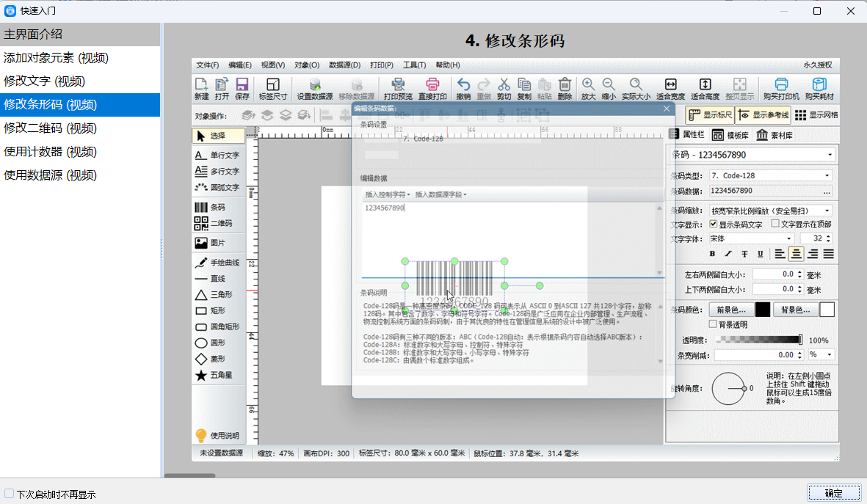Click the 删除 (Delete) trash icon
867x504 pixels.
click(565, 89)
